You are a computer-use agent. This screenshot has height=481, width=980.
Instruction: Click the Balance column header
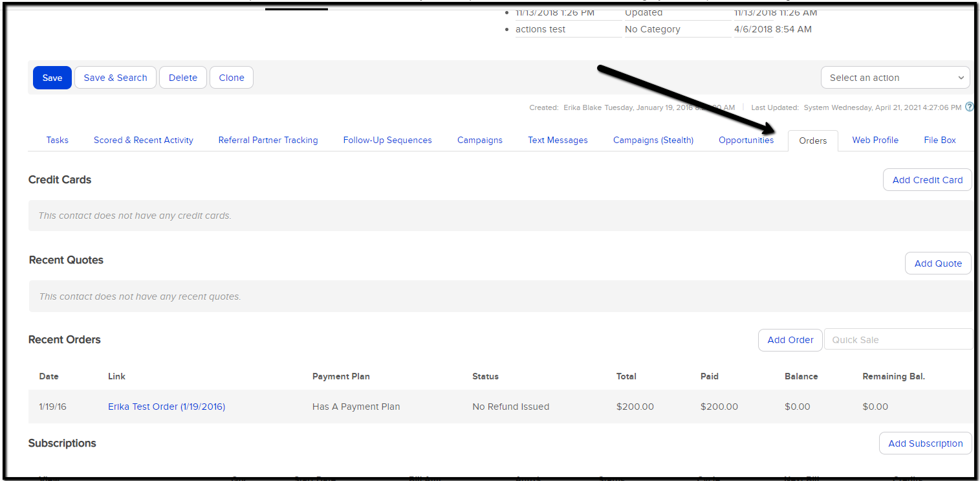click(x=801, y=376)
